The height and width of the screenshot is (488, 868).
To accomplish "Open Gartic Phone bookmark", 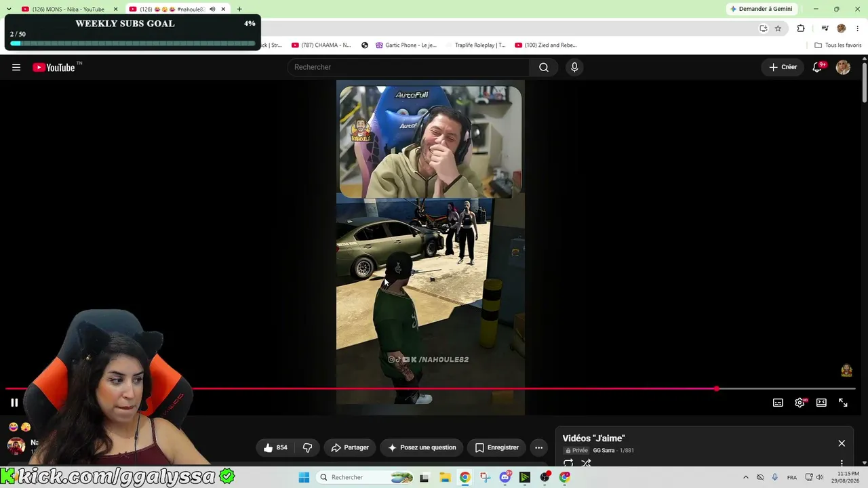I will [406, 45].
